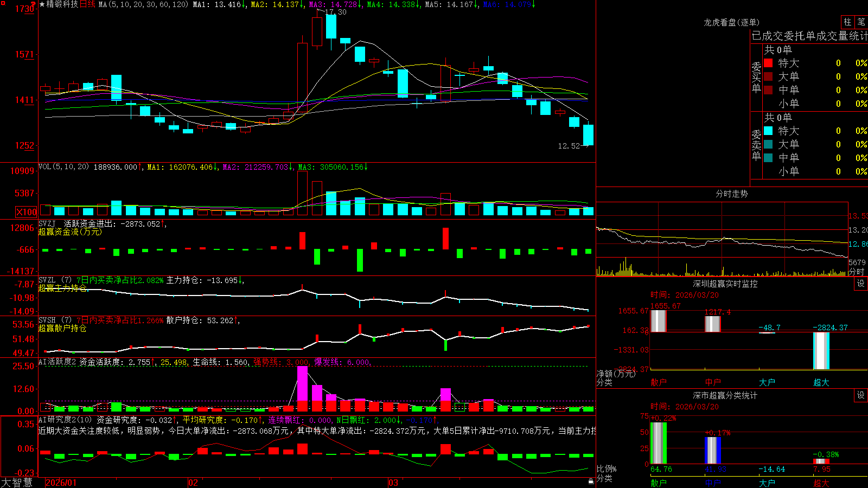Click the 深市超赢分类统计 panel title
The height and width of the screenshot is (488, 868).
pyautogui.click(x=725, y=395)
